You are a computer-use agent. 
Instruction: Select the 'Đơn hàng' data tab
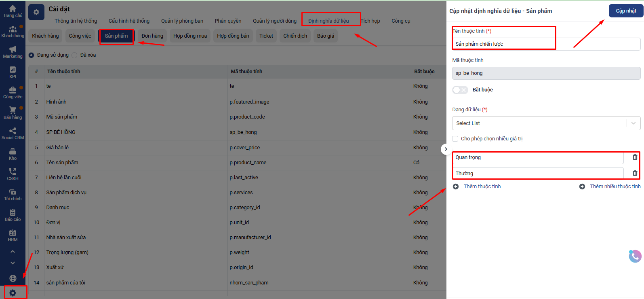click(152, 36)
